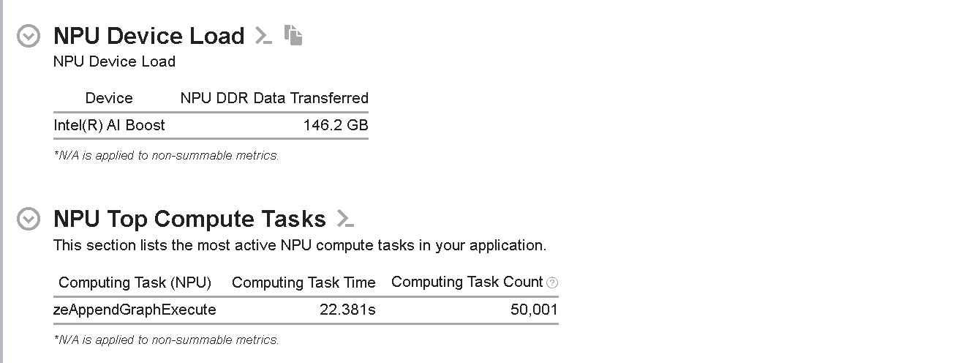Copy NPU Device Load data to clipboard
980x363 pixels.
[x=293, y=35]
